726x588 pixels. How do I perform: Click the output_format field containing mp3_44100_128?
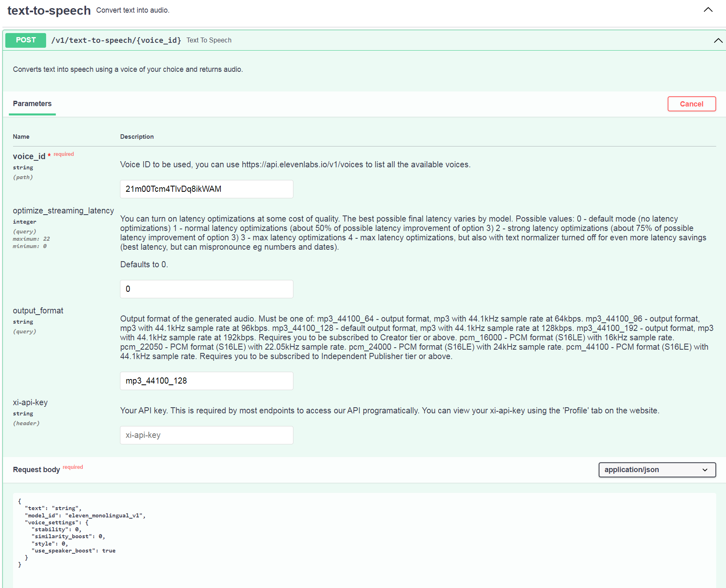click(x=206, y=381)
